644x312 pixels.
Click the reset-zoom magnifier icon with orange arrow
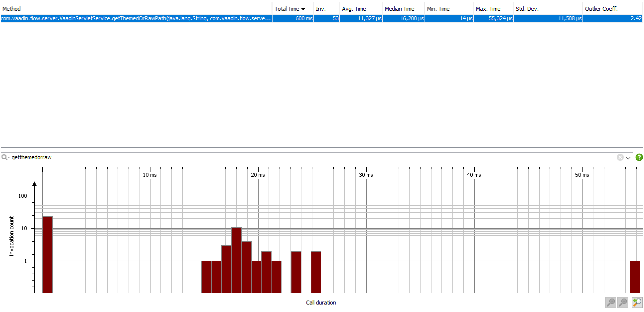tap(637, 303)
